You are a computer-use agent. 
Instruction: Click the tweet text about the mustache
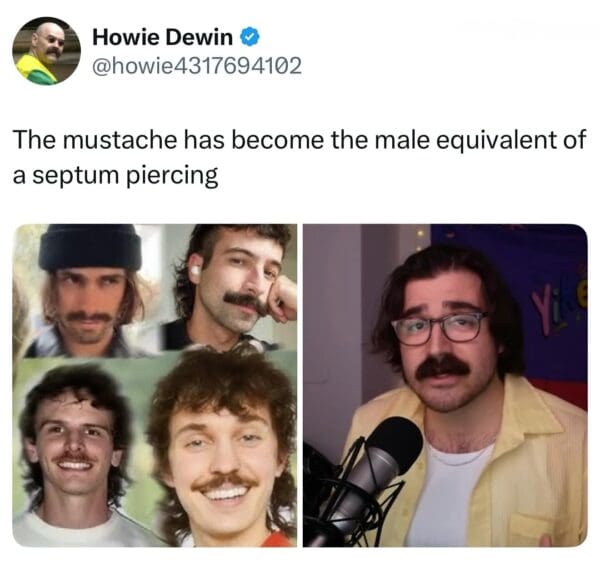(x=298, y=156)
